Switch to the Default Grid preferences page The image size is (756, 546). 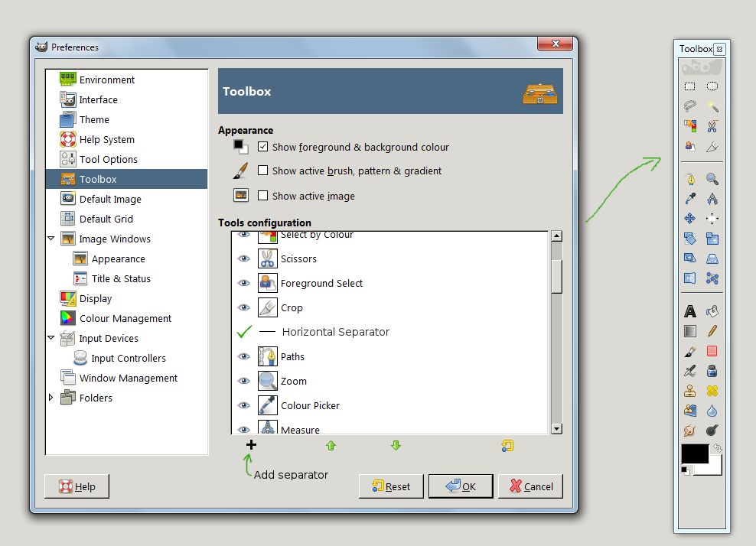[107, 219]
